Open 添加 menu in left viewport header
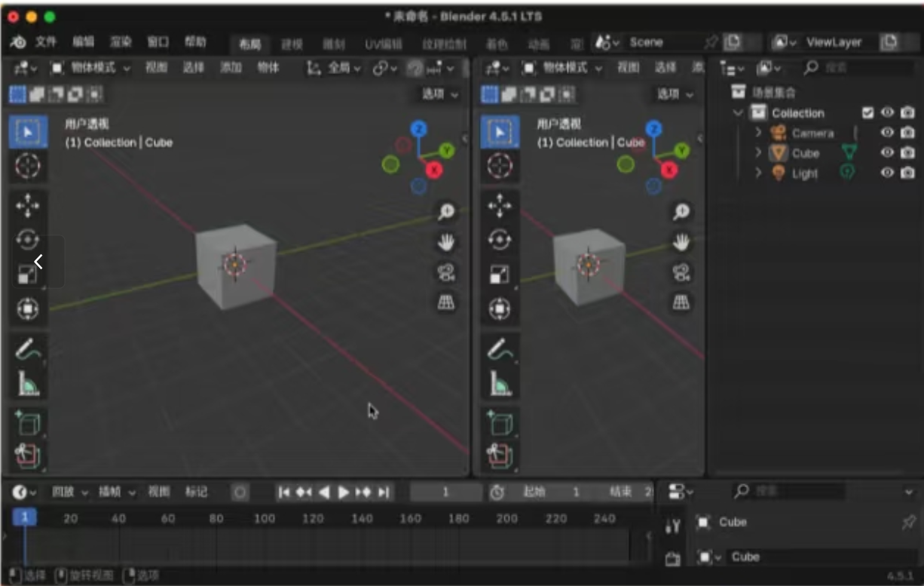 click(x=231, y=68)
